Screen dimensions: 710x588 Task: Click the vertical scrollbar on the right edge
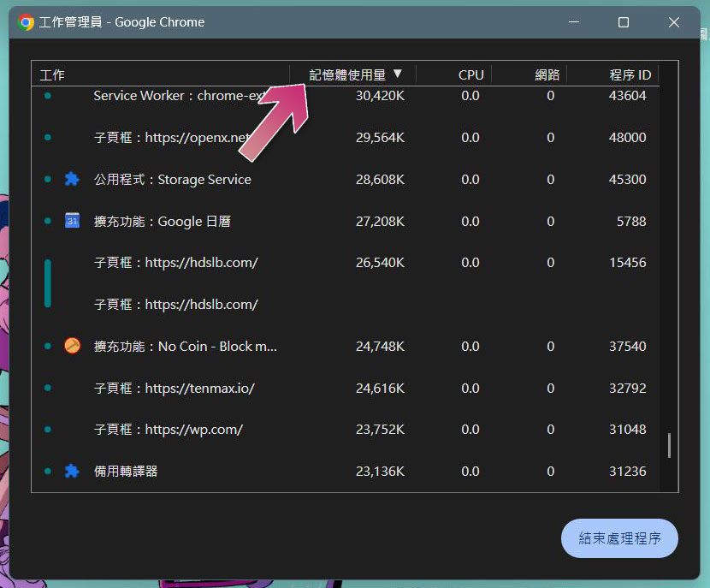(x=670, y=441)
